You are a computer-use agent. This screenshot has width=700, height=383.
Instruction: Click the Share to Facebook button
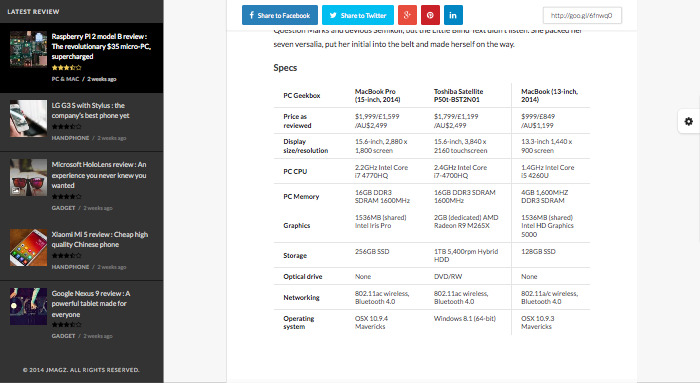pyautogui.click(x=280, y=15)
